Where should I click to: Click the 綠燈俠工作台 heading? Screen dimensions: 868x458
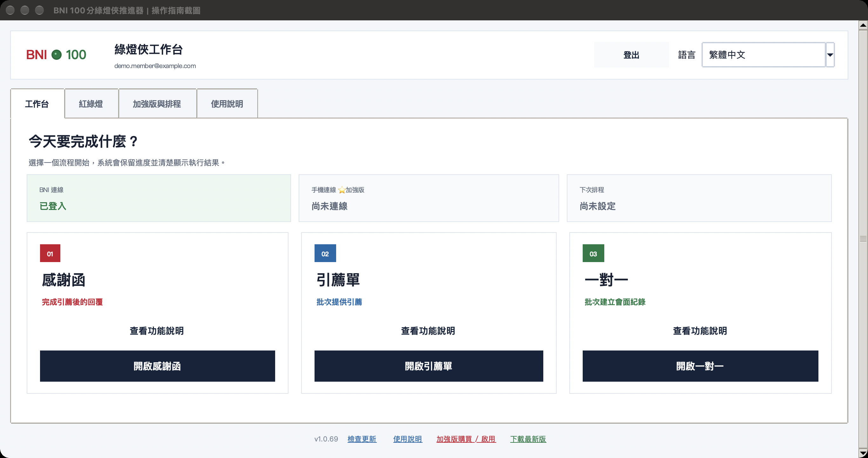[148, 49]
